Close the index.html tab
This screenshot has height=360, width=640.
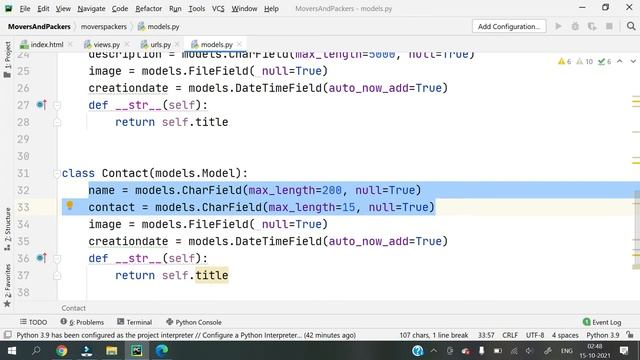70,44
